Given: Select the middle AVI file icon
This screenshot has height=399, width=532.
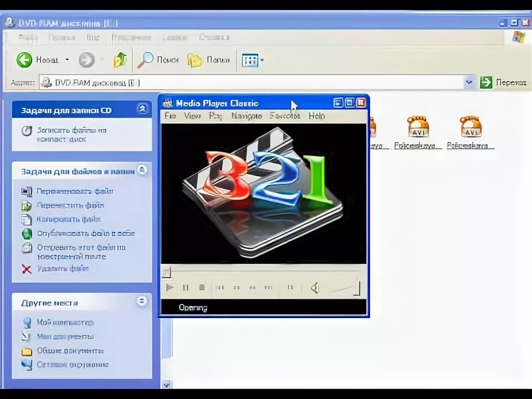Looking at the screenshot, I should [x=418, y=127].
